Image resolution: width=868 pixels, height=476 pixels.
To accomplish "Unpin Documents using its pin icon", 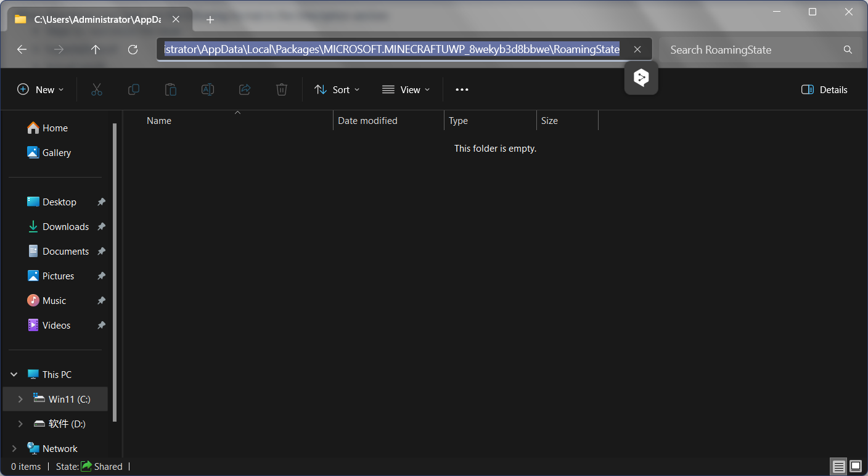I will click(101, 251).
